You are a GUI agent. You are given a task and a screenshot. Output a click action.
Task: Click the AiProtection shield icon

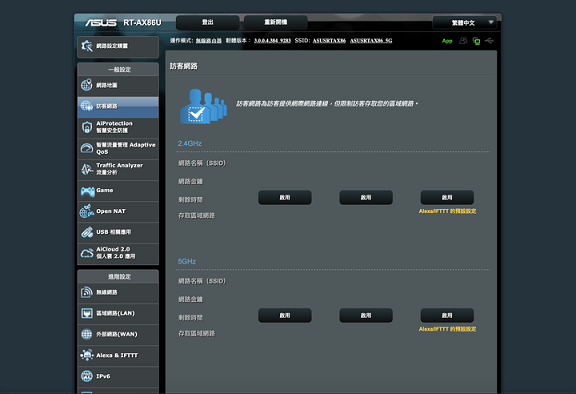pyautogui.click(x=87, y=127)
